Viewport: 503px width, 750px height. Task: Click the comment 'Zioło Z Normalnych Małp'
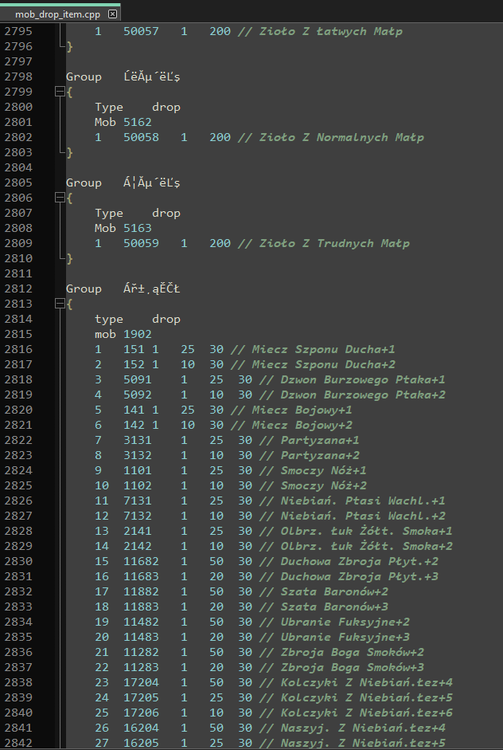tap(341, 138)
